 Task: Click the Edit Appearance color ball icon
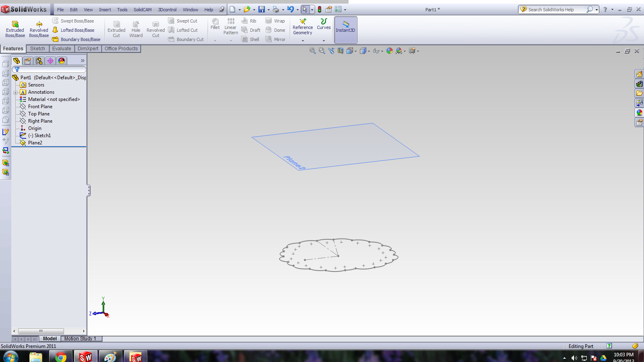pyautogui.click(x=389, y=51)
